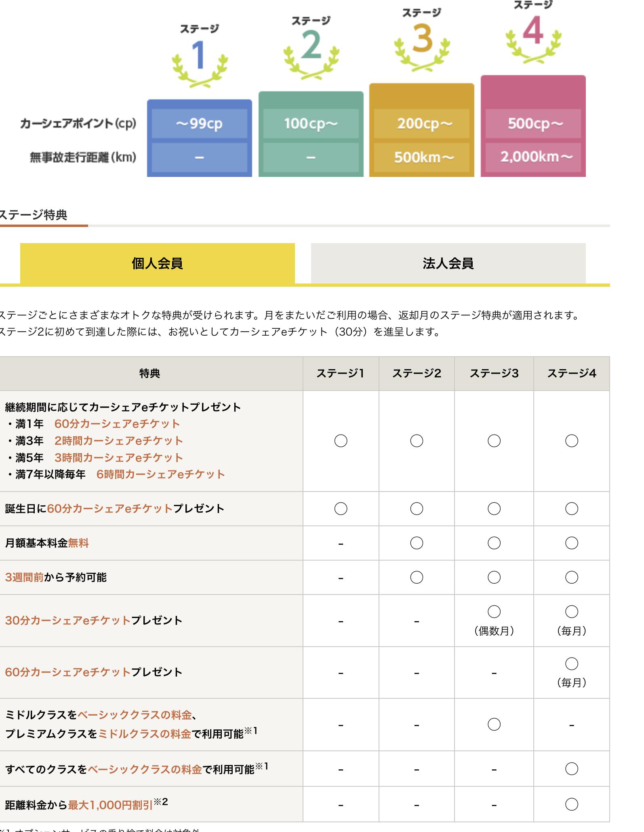The width and height of the screenshot is (644, 832).
Task: Click the ミドルクラスをベーシッククラスの料金 row label
Action: 131,725
